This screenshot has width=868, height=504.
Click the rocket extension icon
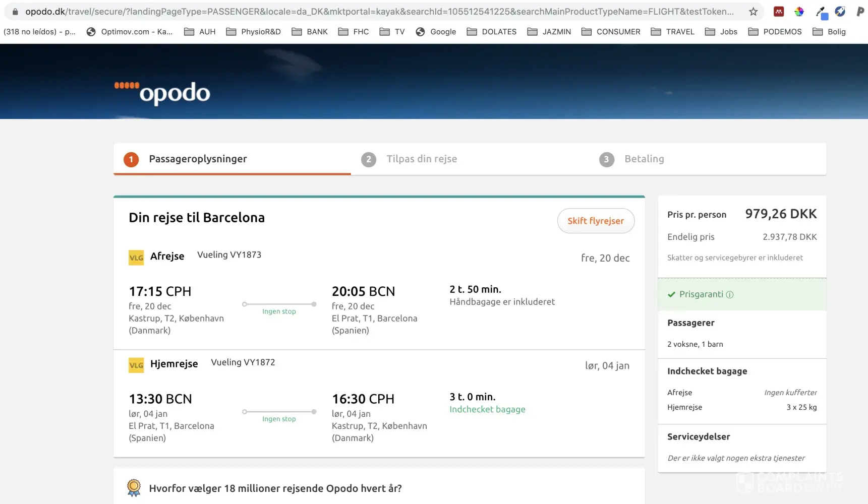pyautogui.click(x=840, y=11)
